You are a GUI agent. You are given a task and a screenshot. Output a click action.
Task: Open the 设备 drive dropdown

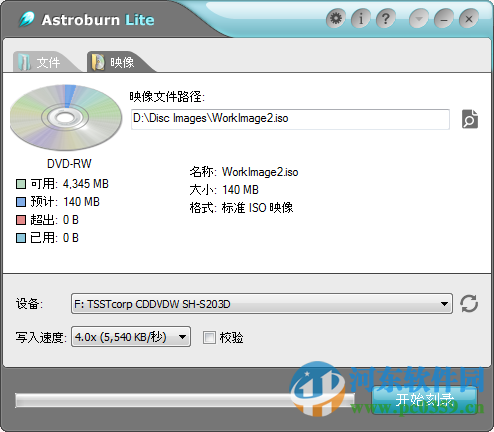tap(262, 304)
